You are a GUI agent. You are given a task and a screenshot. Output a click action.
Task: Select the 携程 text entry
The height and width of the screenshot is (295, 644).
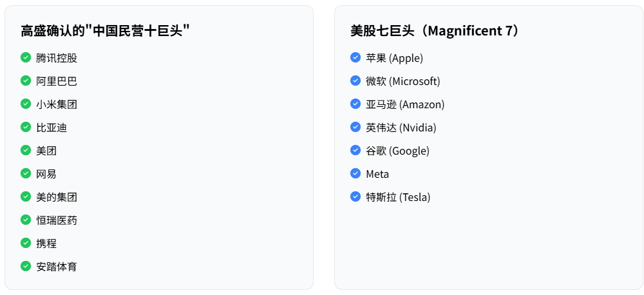[46, 243]
